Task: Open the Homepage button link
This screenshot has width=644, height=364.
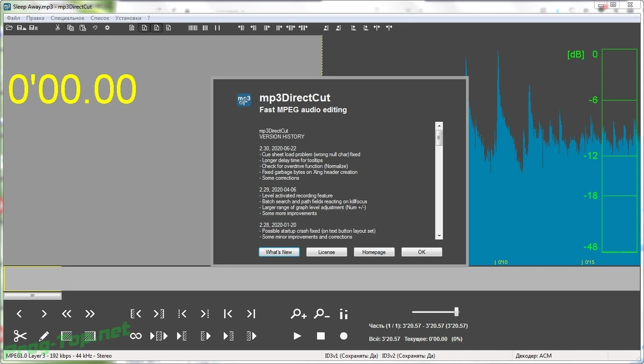Action: tap(374, 252)
